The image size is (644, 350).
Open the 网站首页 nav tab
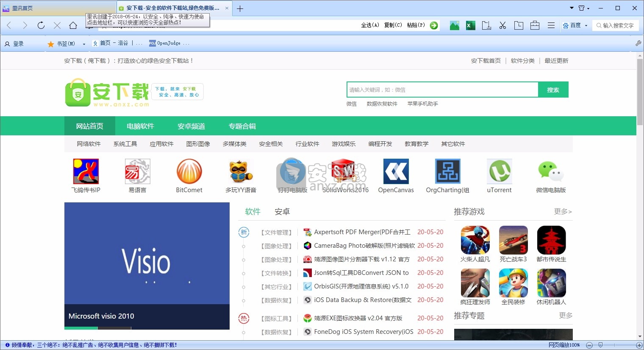click(x=90, y=126)
